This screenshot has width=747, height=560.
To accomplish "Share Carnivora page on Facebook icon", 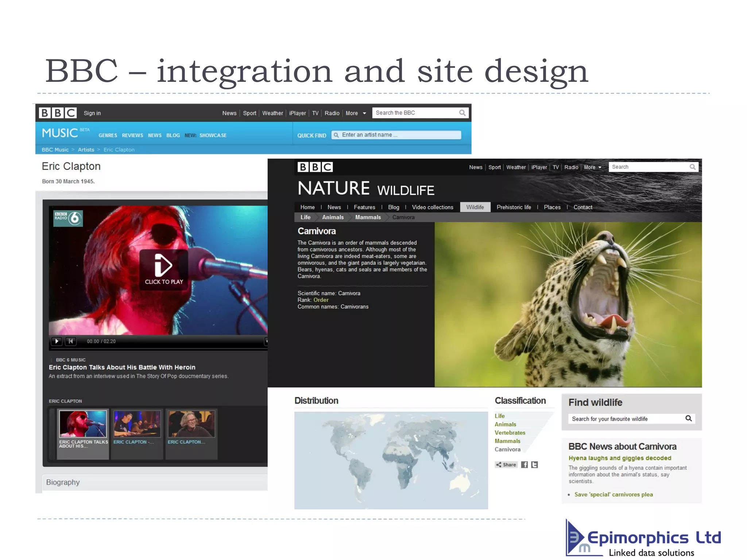I will (x=524, y=464).
